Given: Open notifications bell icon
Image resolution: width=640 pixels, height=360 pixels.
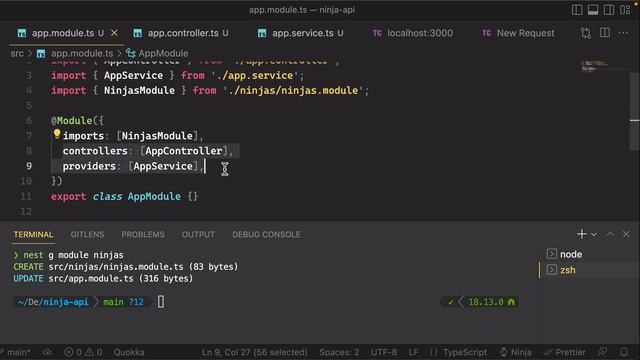Looking at the screenshot, I should [x=624, y=352].
